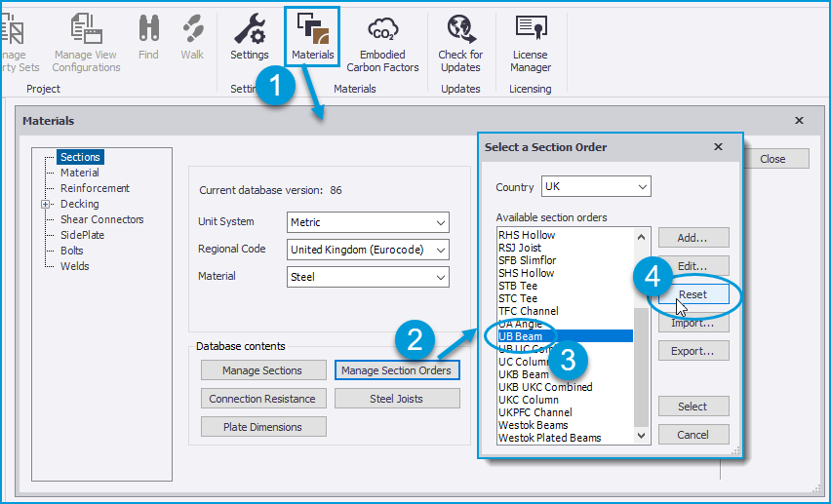Click the Plate Dimensions button

[263, 427]
